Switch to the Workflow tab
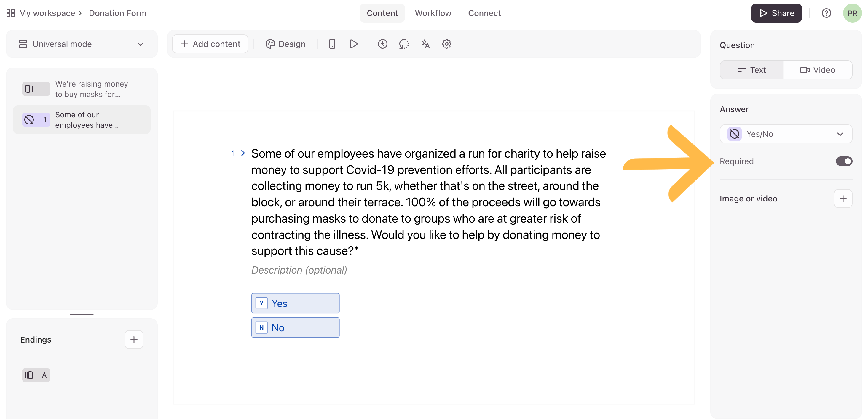868x419 pixels. click(x=433, y=13)
